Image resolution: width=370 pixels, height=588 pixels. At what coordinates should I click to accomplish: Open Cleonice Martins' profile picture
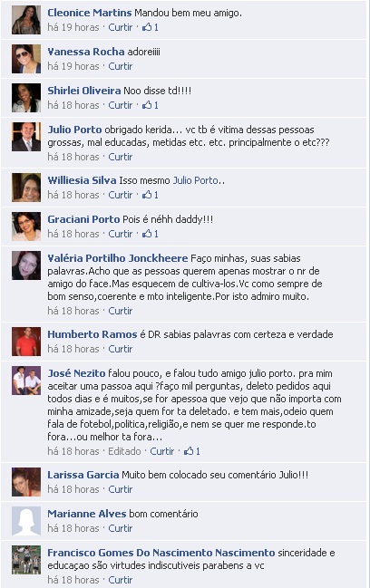(x=26, y=20)
